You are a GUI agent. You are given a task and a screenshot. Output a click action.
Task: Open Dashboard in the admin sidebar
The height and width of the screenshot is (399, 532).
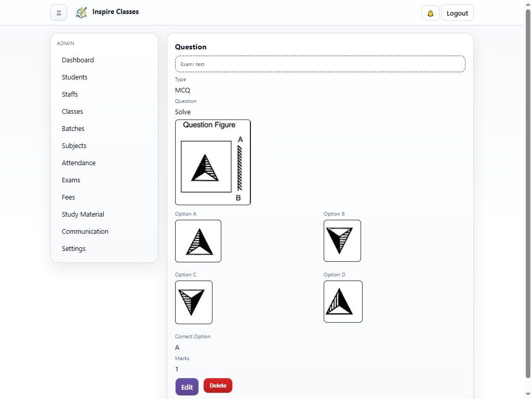(x=78, y=60)
